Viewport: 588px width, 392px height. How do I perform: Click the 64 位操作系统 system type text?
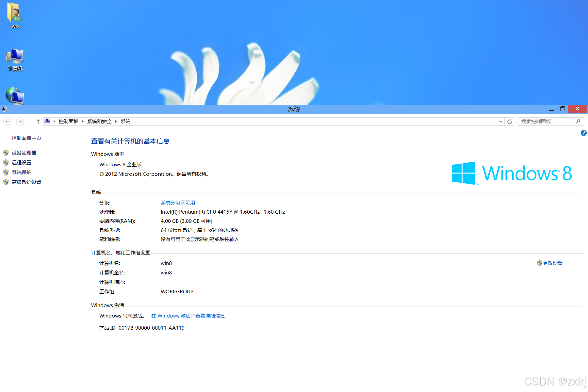[x=199, y=230]
